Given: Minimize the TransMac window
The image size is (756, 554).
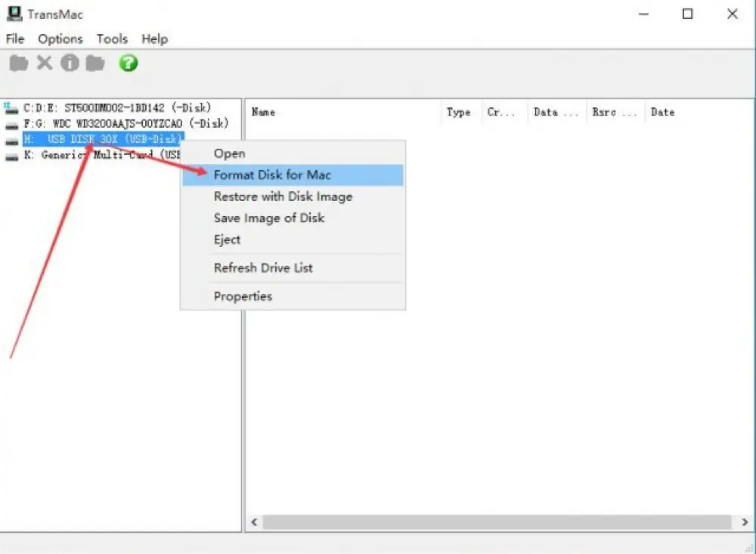Looking at the screenshot, I should pos(643,14).
